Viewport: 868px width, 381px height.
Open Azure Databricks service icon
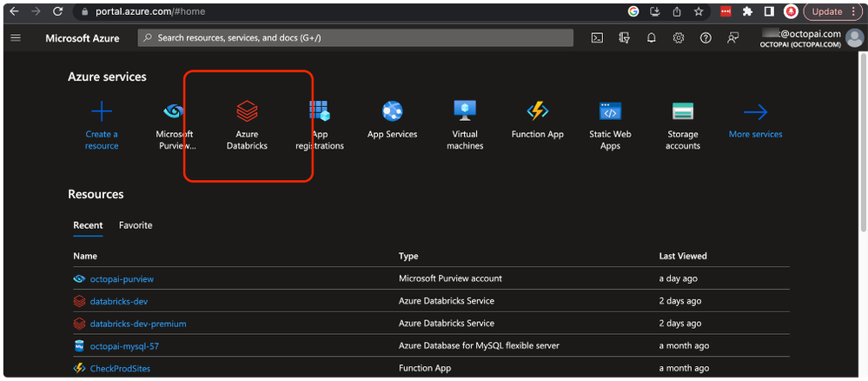(x=247, y=112)
